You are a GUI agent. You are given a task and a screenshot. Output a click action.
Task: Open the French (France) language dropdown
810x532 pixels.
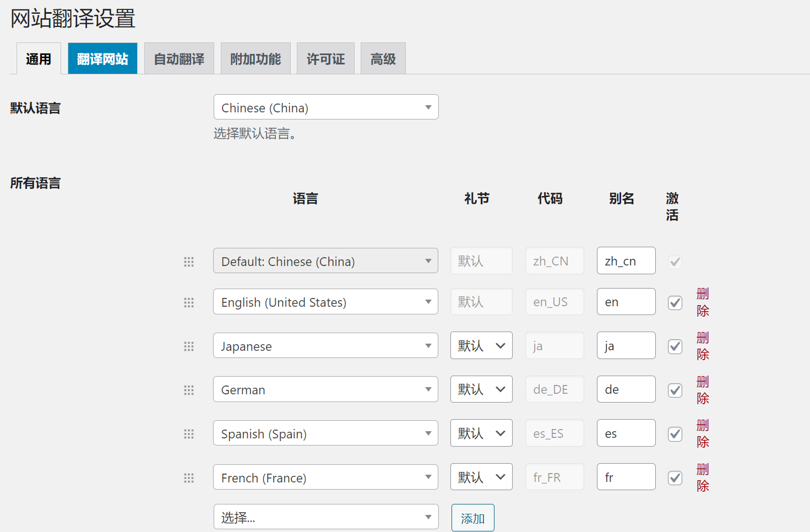point(325,477)
